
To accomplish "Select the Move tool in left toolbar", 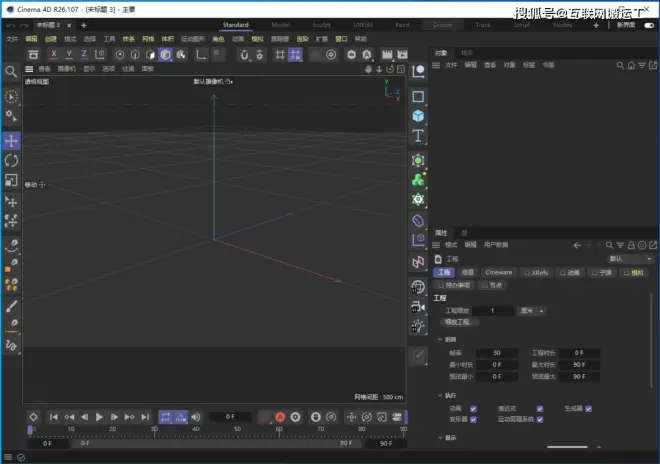I will pyautogui.click(x=11, y=141).
